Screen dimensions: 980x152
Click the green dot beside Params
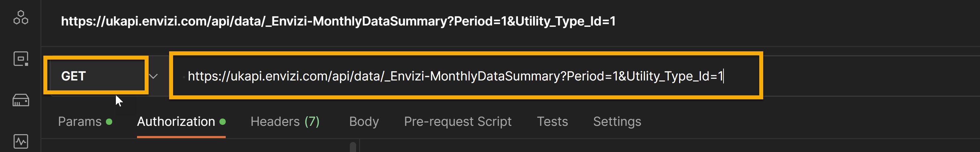click(x=109, y=122)
